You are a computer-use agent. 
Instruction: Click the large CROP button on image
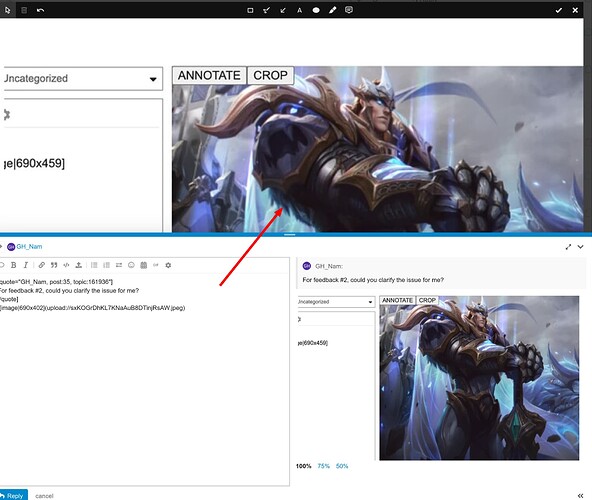270,76
